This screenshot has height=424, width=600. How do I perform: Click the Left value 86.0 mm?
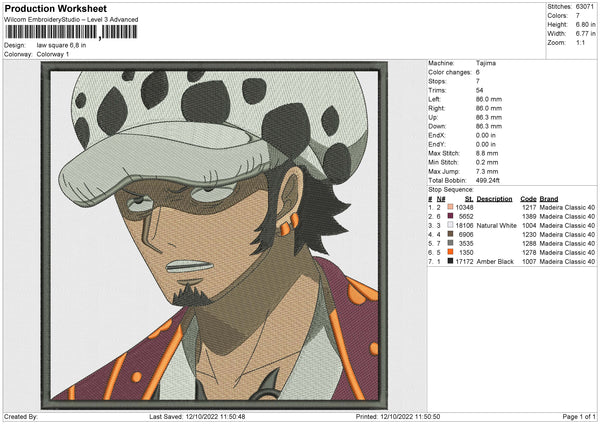489,99
